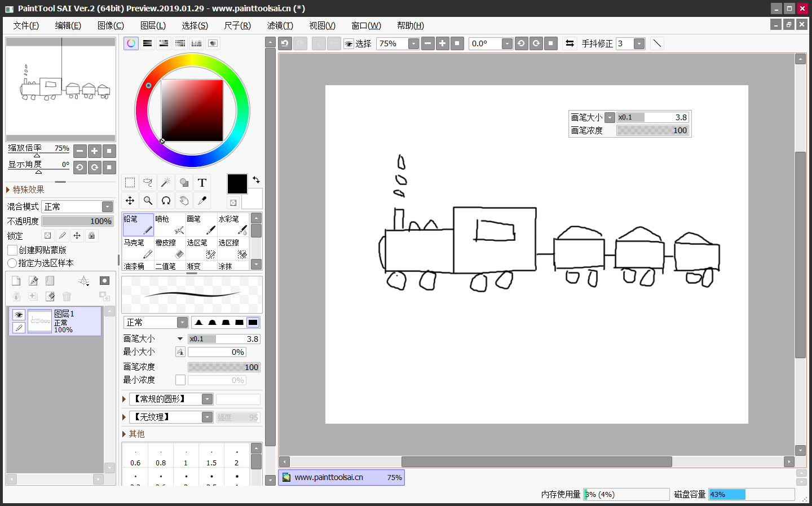Open the 【无纹理】 texture dropdown
The width and height of the screenshot is (812, 506).
[208, 417]
